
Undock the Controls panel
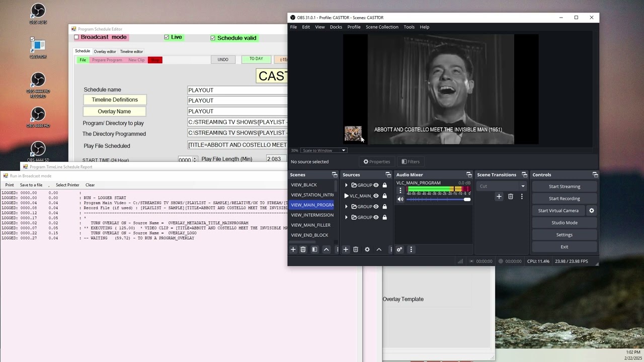tap(595, 174)
